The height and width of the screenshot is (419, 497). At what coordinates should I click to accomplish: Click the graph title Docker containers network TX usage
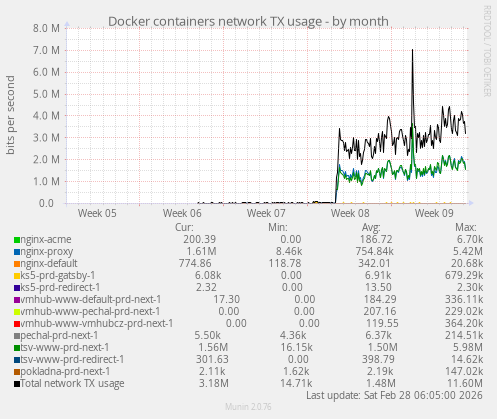pyautogui.click(x=248, y=22)
